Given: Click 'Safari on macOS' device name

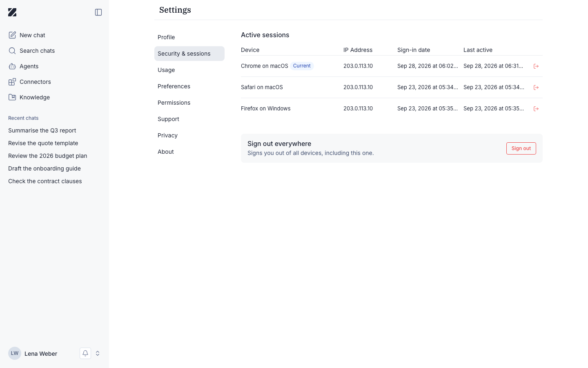Looking at the screenshot, I should pyautogui.click(x=262, y=87).
